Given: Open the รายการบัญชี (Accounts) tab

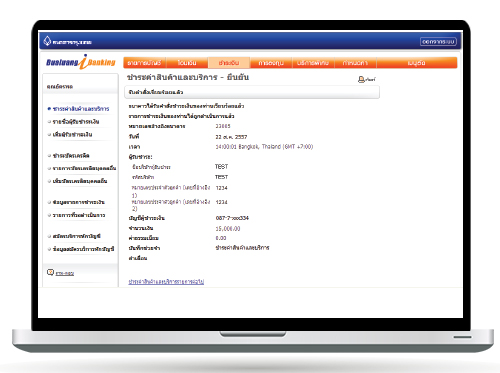Looking at the screenshot, I should 144,63.
